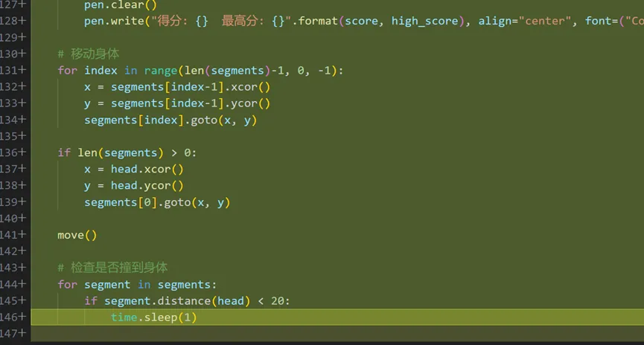Click the comment '# 检查是否撞到身体'
644x345 pixels.
pos(112,268)
